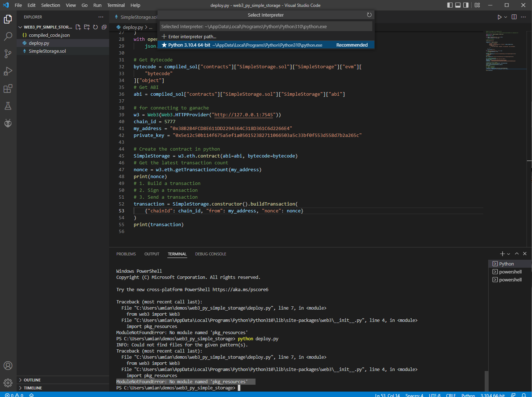Open the Search view in activity bar
Screen dimensions: 532x397
coord(8,36)
